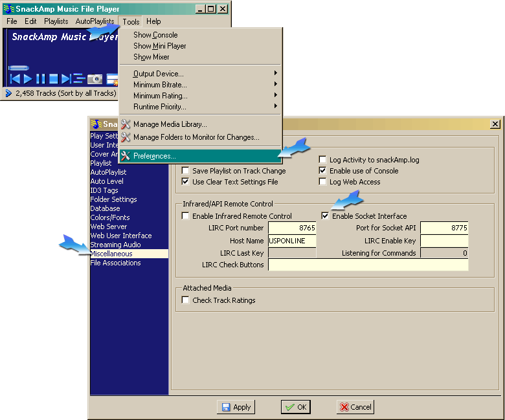505x420 pixels.
Task: Click the Cancel button
Action: (355, 407)
